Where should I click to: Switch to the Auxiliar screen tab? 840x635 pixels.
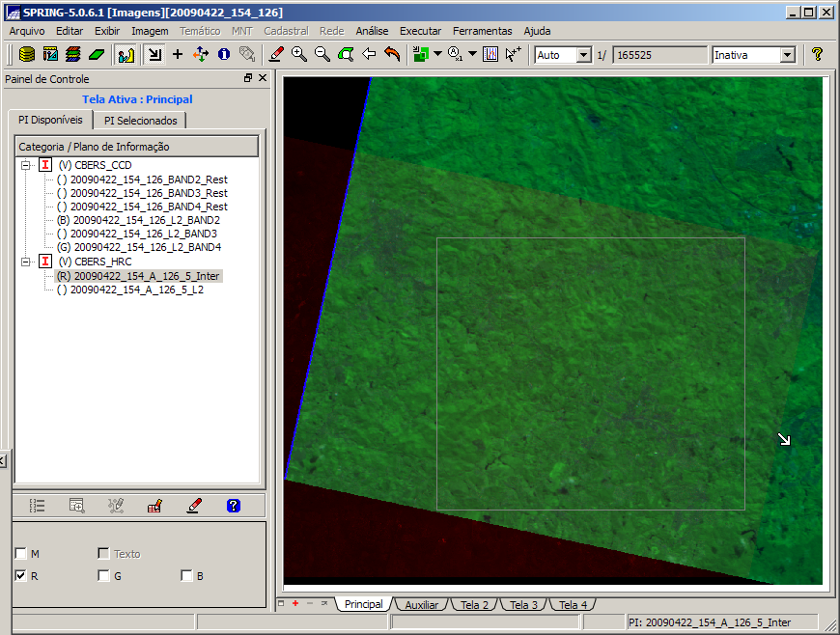421,605
